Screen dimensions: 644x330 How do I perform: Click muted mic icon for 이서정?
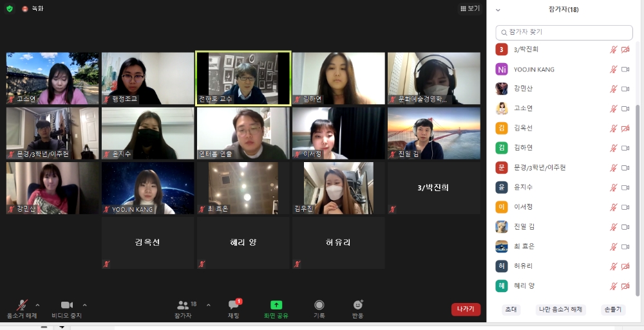(x=613, y=207)
